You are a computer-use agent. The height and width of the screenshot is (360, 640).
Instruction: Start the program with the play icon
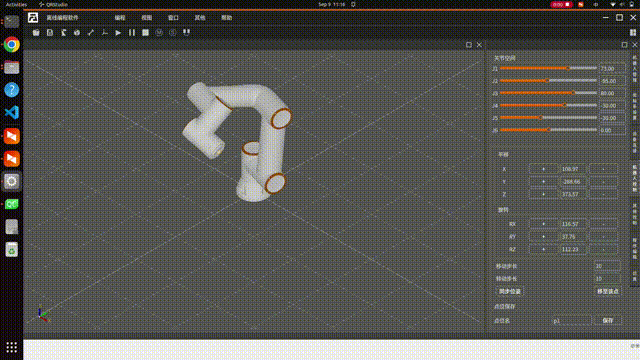click(118, 33)
